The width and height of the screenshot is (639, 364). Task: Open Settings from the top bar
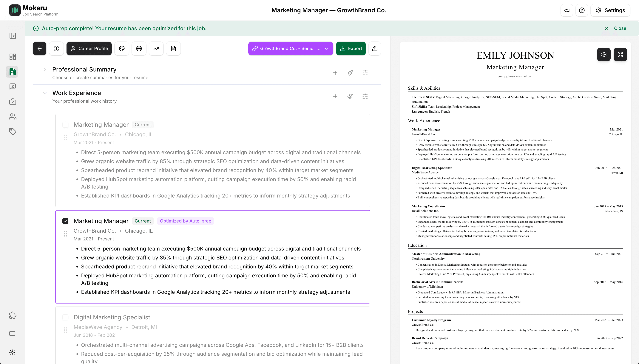[x=610, y=10]
